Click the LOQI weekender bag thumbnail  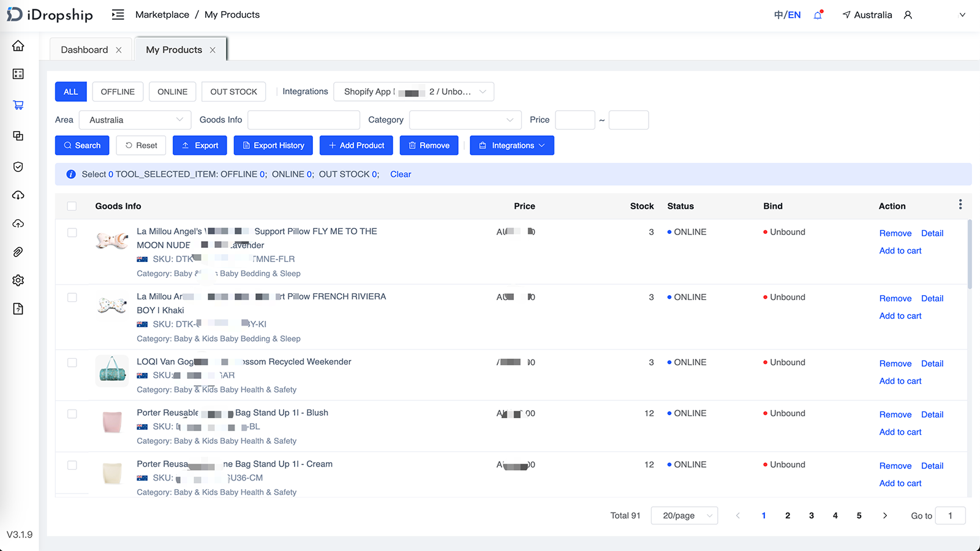click(112, 370)
